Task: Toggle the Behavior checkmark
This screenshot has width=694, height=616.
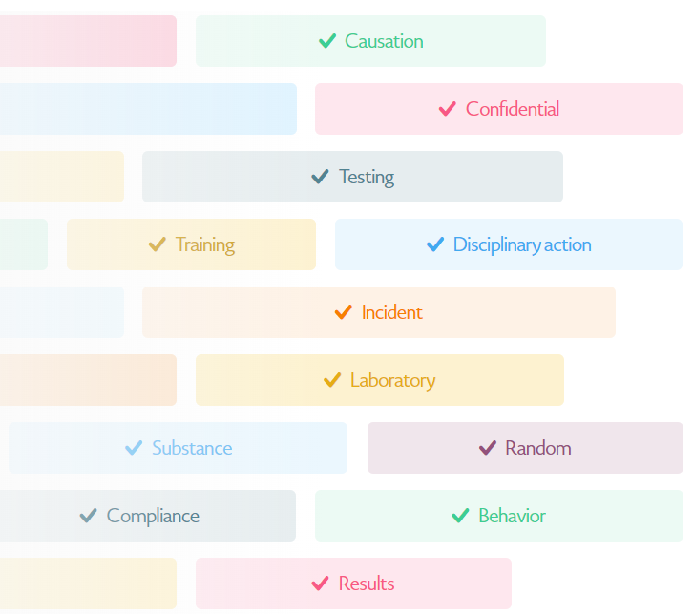Action: pyautogui.click(x=461, y=516)
